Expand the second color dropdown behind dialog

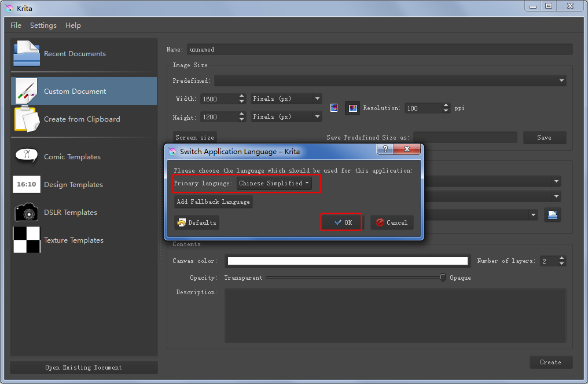coord(556,196)
